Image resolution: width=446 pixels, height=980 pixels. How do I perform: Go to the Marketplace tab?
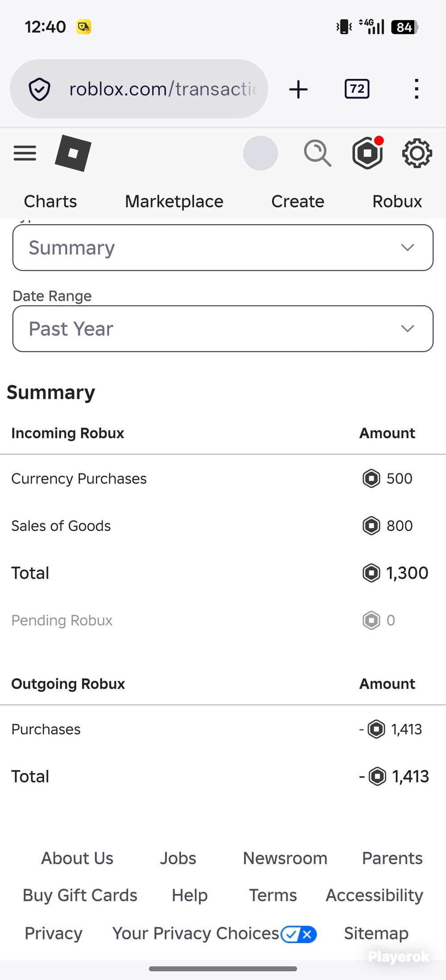coord(174,201)
